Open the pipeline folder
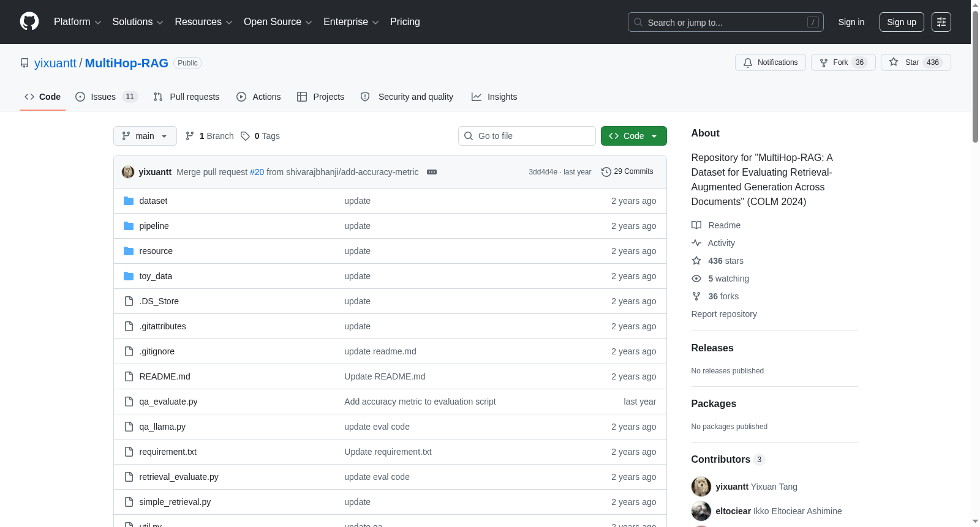980x527 pixels. click(x=154, y=226)
